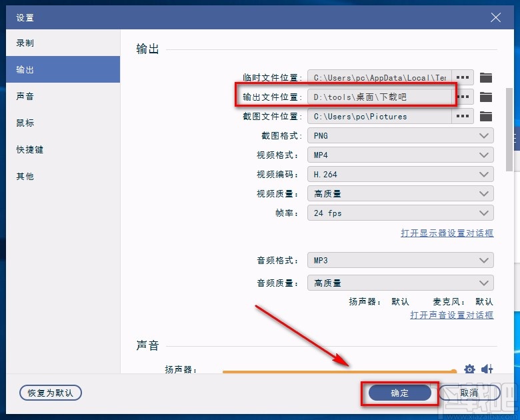
Task: Click the 确定 button
Action: pos(399,393)
